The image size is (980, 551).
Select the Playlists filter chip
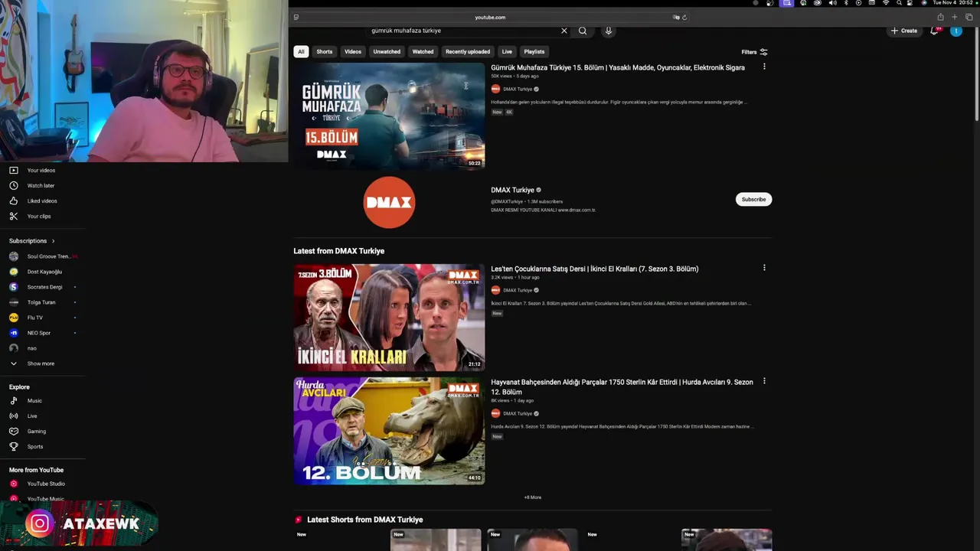(534, 52)
